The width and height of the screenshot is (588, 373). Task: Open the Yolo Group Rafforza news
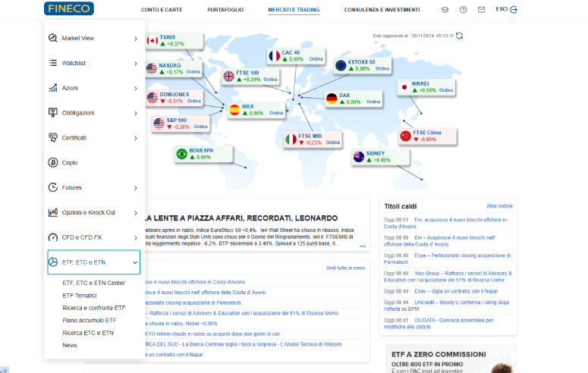click(x=448, y=277)
